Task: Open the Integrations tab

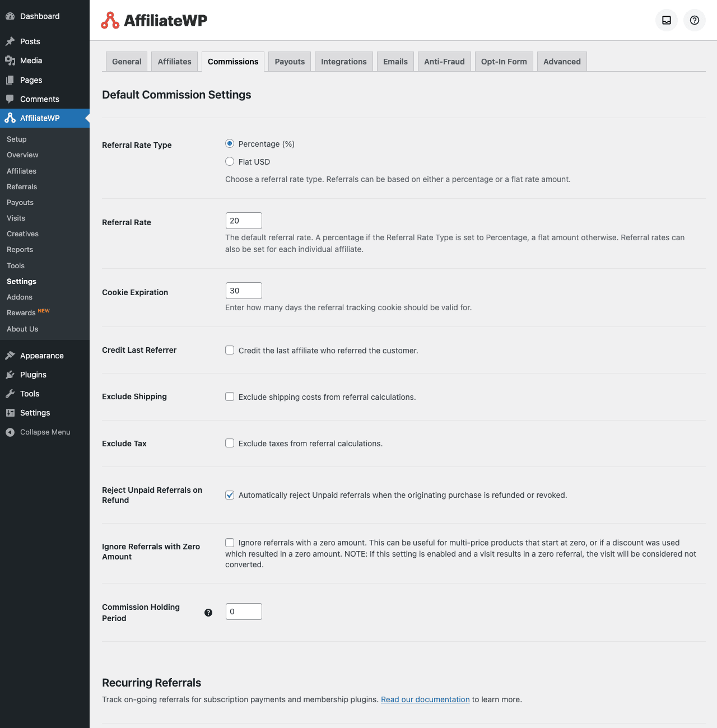Action: coord(344,62)
